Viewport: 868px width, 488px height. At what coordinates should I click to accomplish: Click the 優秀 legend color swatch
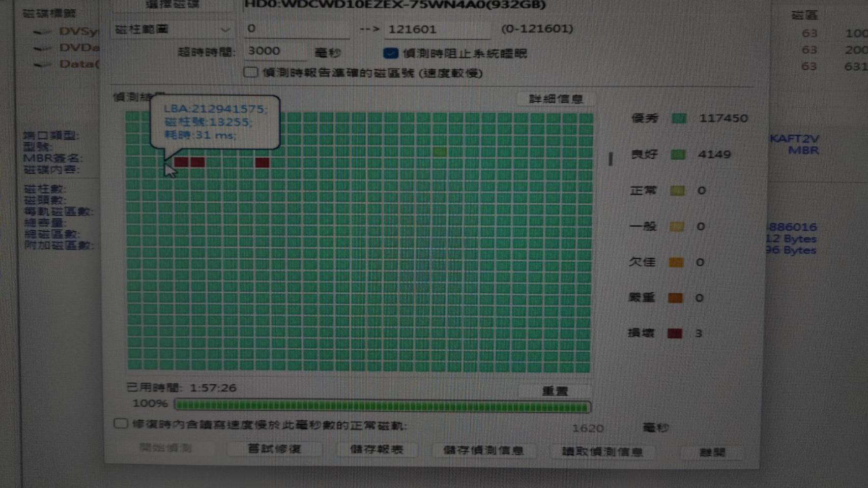pos(678,118)
